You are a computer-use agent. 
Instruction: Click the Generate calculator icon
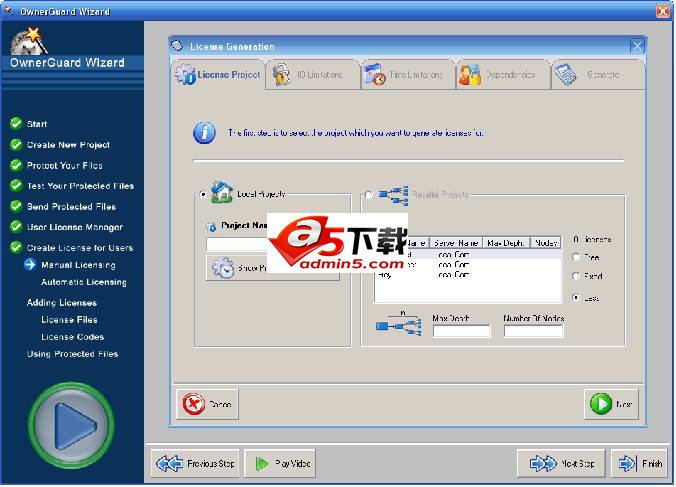[x=565, y=75]
